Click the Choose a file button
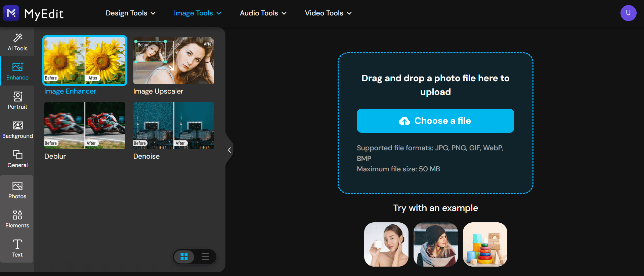The height and width of the screenshot is (276, 644). pyautogui.click(x=435, y=121)
